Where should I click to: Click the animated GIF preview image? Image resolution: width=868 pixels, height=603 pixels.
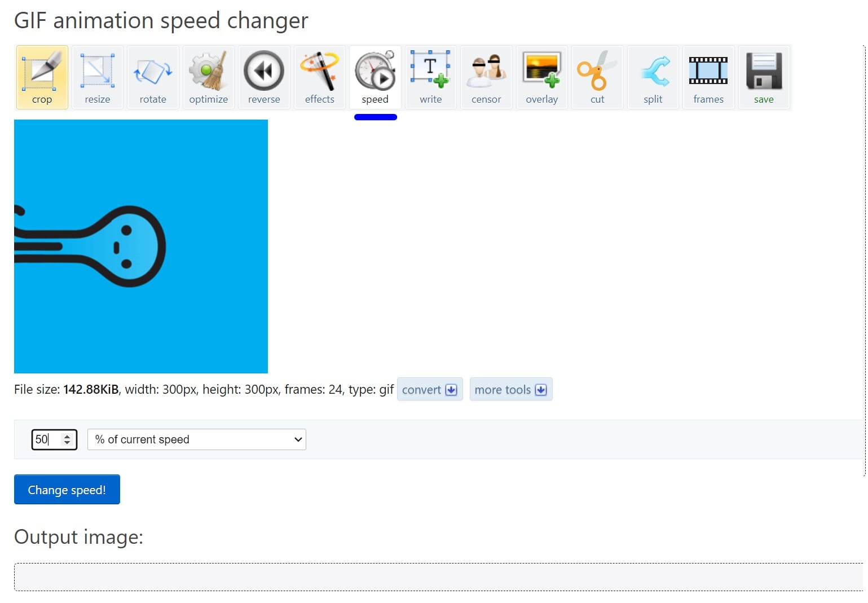pyautogui.click(x=141, y=247)
